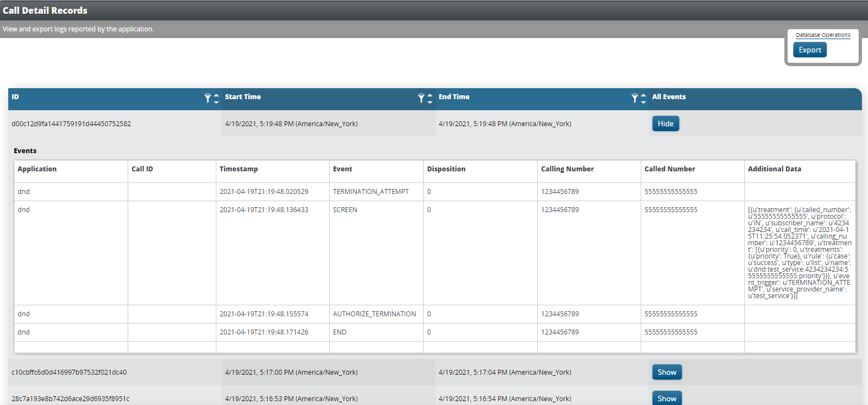The width and height of the screenshot is (868, 405).
Task: Click the Start Time column header label
Action: pyautogui.click(x=243, y=96)
